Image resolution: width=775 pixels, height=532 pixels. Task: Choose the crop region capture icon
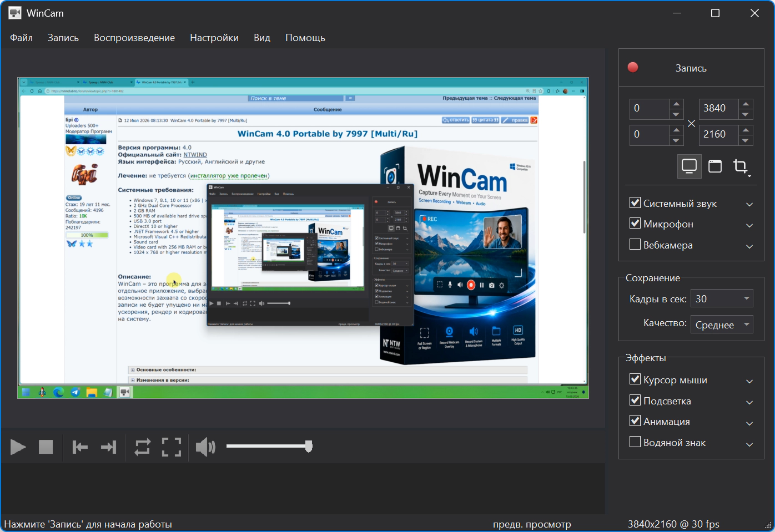tap(741, 166)
